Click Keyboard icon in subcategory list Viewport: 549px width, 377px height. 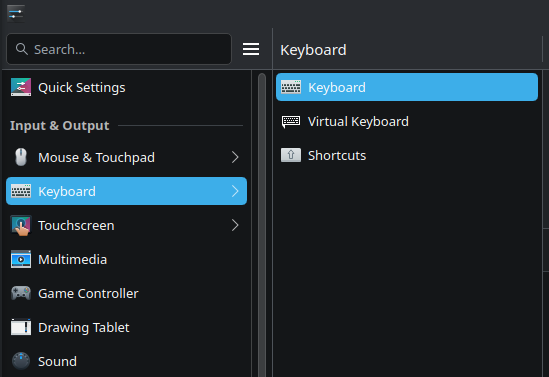click(291, 87)
